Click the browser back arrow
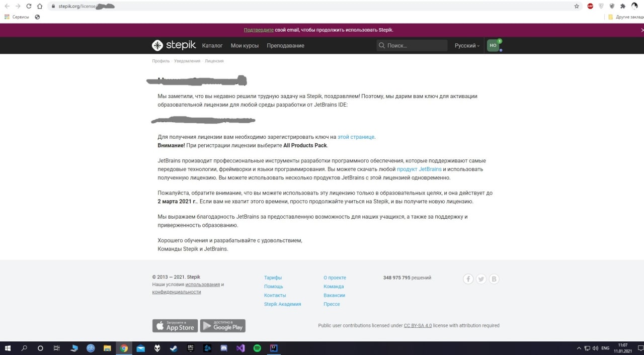644x355 pixels. (7, 6)
